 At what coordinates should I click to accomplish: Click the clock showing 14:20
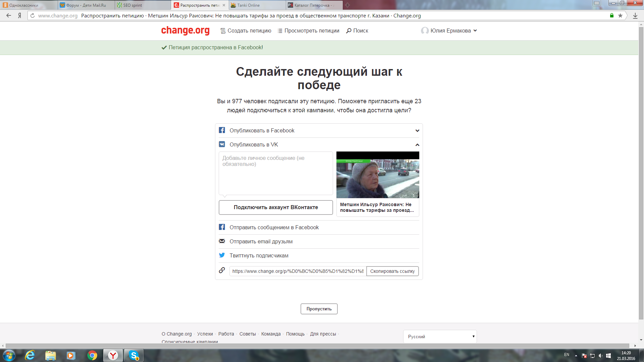click(x=626, y=353)
